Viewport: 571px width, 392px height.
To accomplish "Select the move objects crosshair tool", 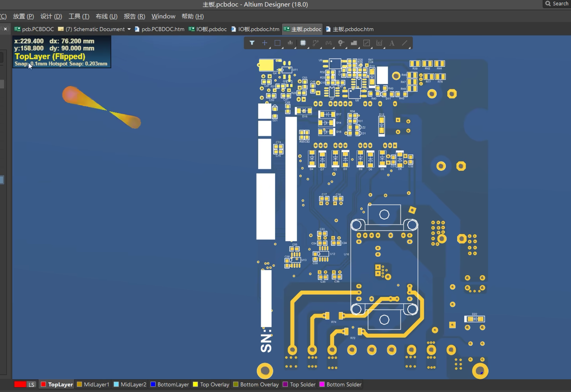I will (x=265, y=43).
